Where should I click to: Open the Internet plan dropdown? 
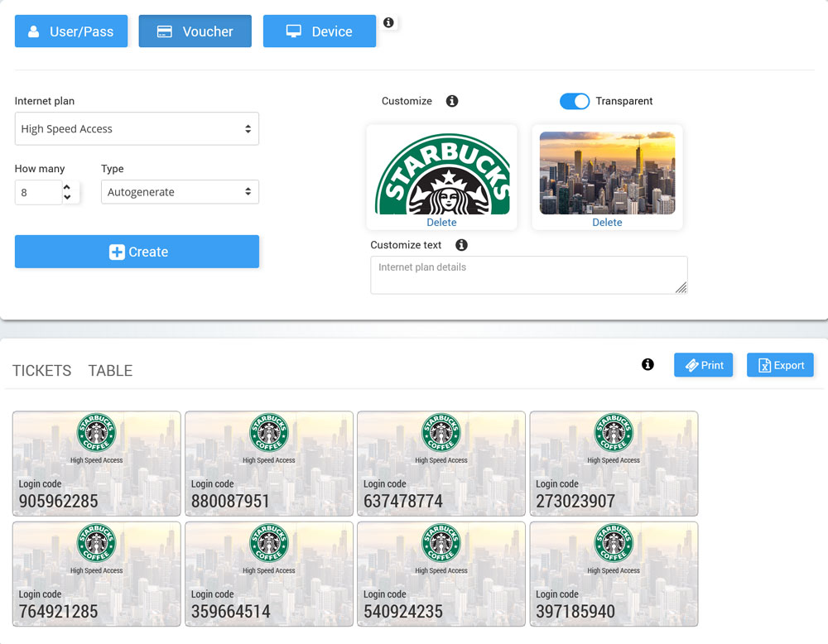pos(137,129)
